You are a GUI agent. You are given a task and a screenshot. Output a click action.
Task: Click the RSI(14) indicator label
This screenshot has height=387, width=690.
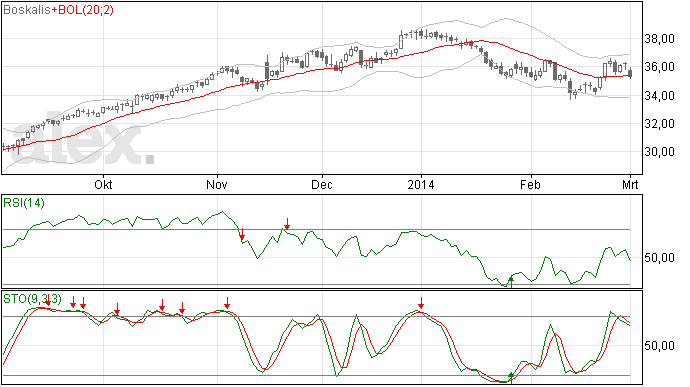tap(24, 203)
